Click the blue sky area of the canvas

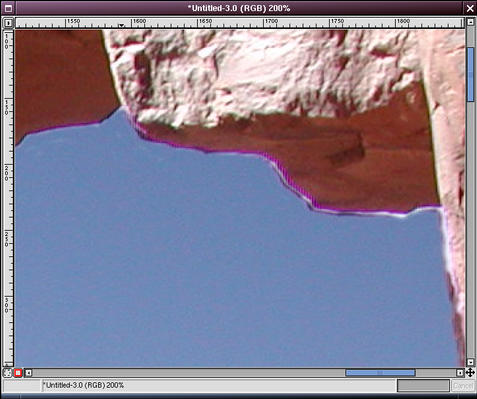point(200,267)
